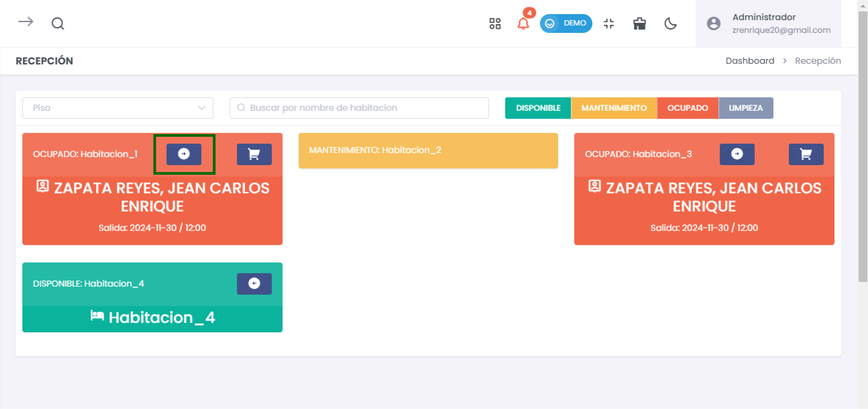Image resolution: width=868 pixels, height=409 pixels.
Task: Click the cart icon on Habitacion_1 card
Action: tap(254, 154)
